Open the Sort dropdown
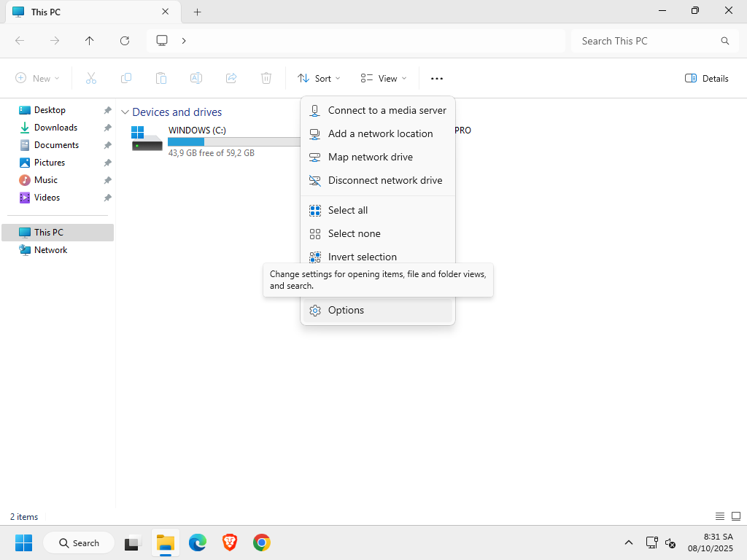The height and width of the screenshot is (560, 747). point(319,79)
